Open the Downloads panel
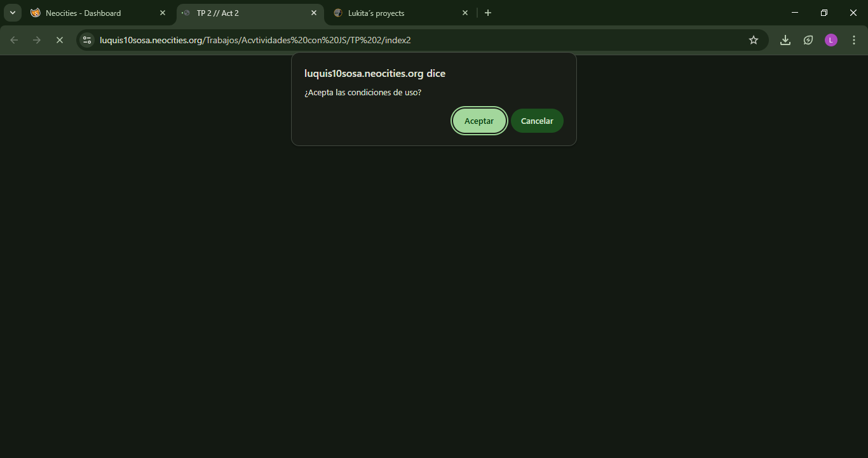This screenshot has height=458, width=868. (785, 40)
